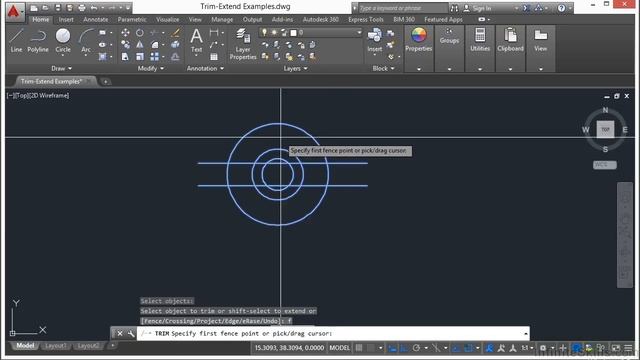Click the Table tool in Annotation panel

(x=214, y=57)
